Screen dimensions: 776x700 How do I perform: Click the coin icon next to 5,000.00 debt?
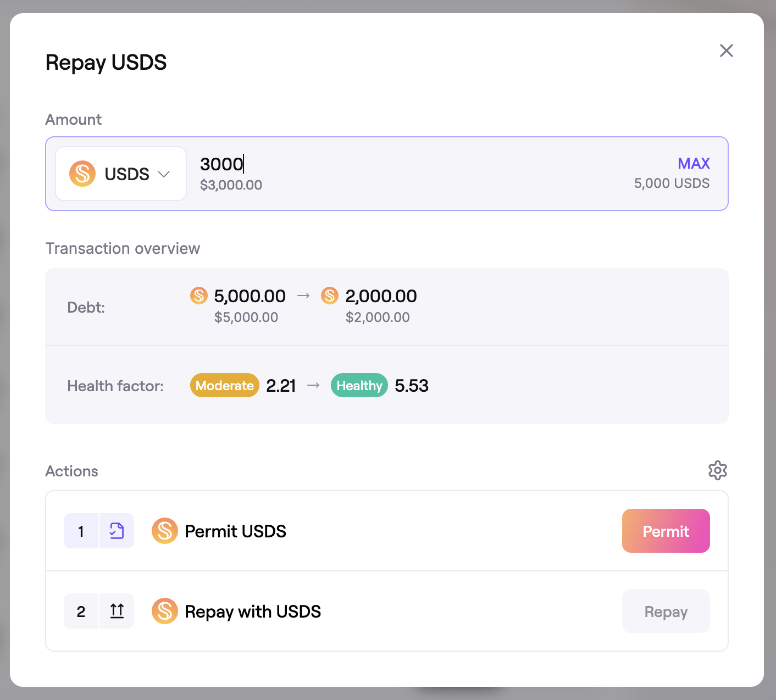pyautogui.click(x=198, y=296)
